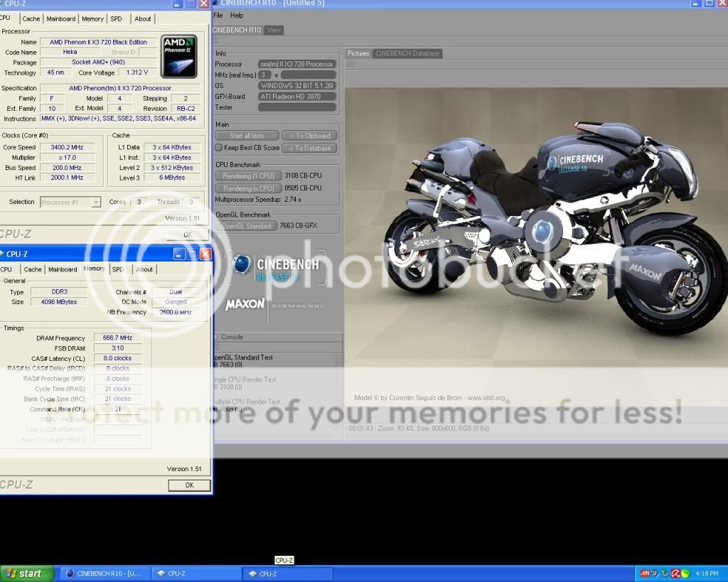Click the Core Voltage value 1.312 V

(x=137, y=72)
